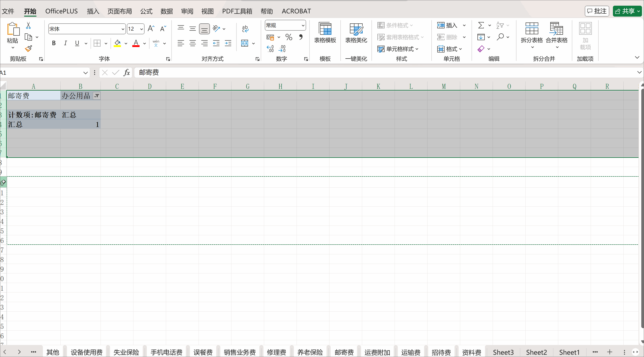Expand the number format 常规 dropdown
This screenshot has height=357, width=644.
(303, 25)
